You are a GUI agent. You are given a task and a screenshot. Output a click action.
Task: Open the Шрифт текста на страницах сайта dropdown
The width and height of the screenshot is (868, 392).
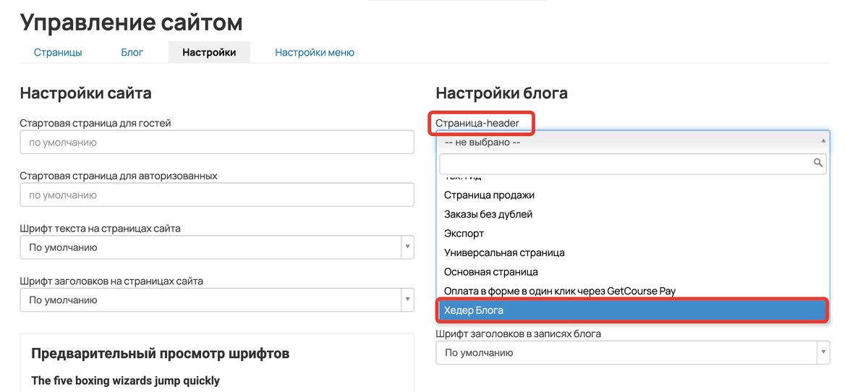point(217,247)
